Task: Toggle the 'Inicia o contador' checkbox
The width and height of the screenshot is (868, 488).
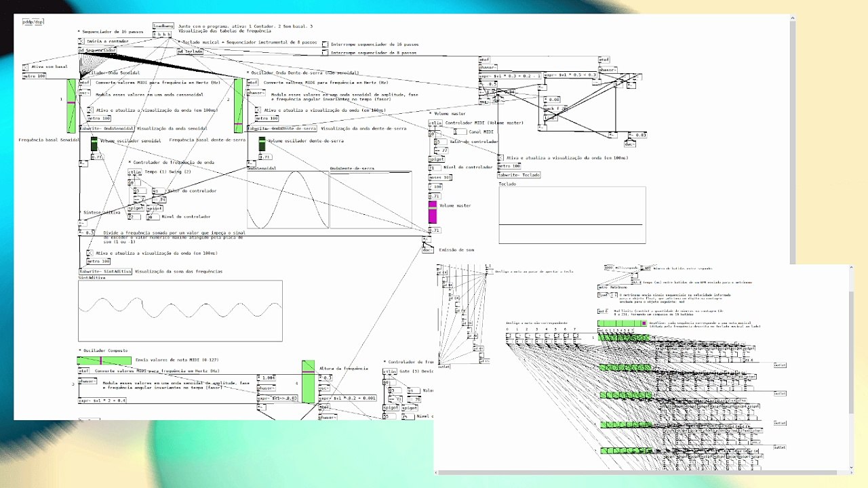Action: click(x=81, y=41)
